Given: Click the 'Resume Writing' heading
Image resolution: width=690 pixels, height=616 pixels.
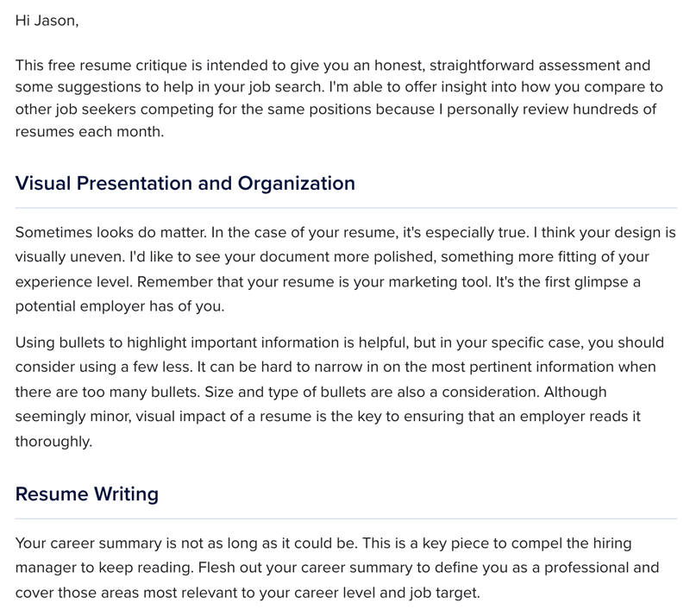Looking at the screenshot, I should 87,494.
